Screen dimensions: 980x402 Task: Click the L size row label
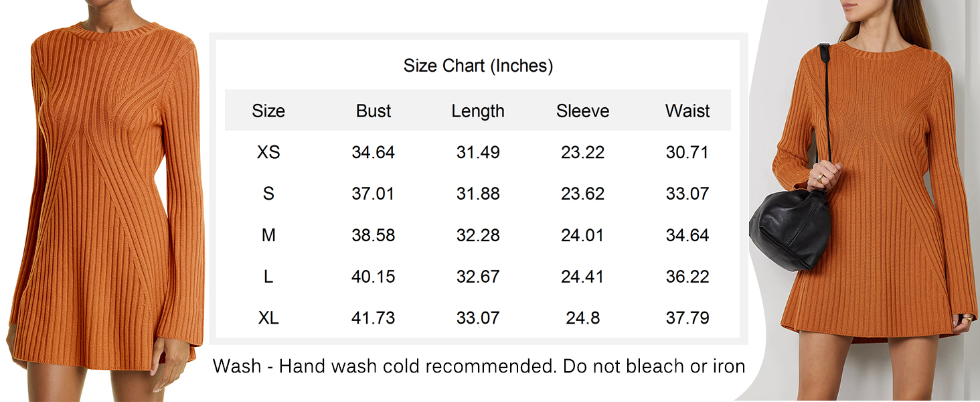click(268, 277)
